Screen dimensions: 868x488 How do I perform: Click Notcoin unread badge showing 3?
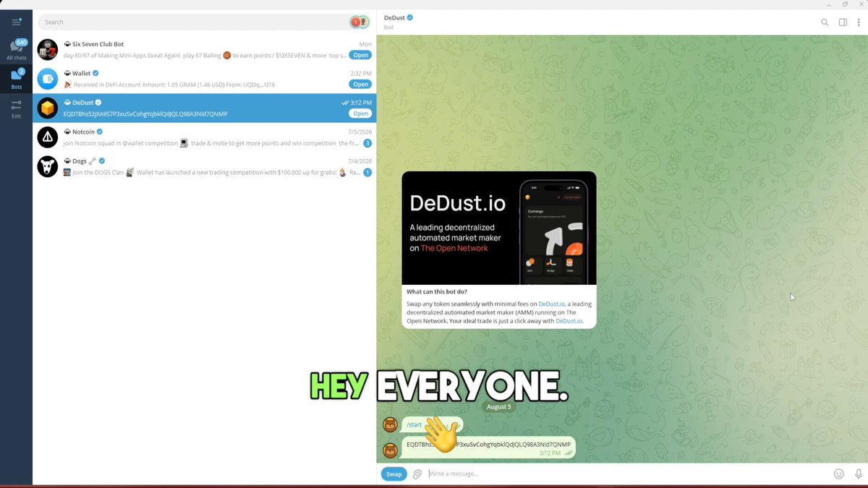click(x=367, y=143)
